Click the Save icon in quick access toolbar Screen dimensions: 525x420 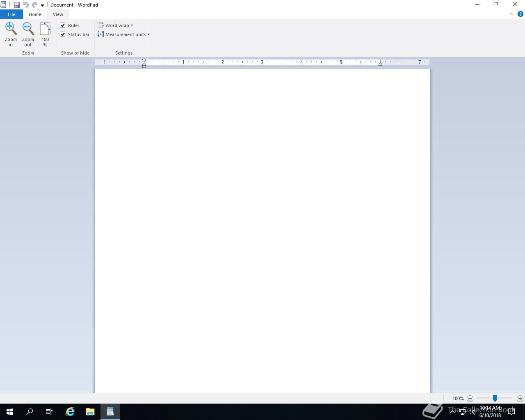[x=17, y=5]
